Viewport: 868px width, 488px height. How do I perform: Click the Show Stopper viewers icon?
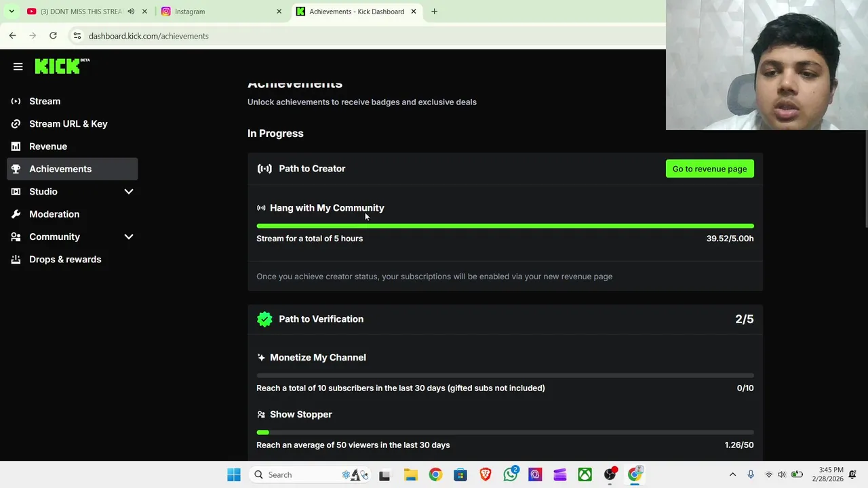(x=261, y=414)
